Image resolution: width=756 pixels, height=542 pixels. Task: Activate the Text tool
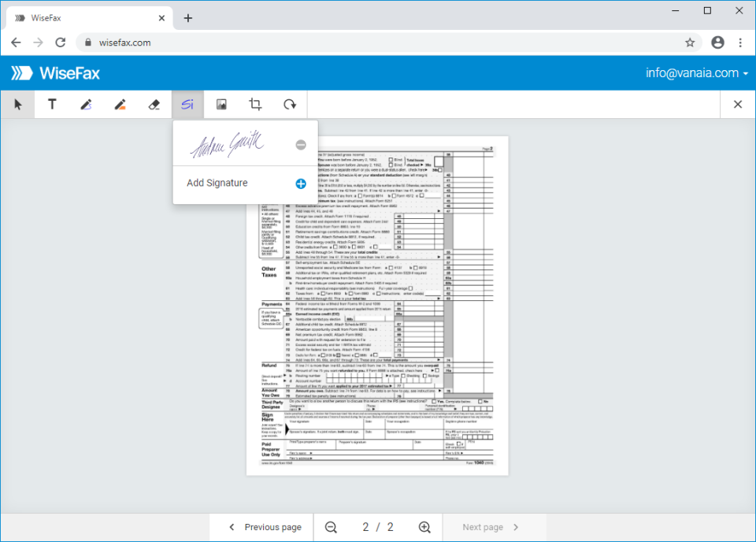(52, 103)
